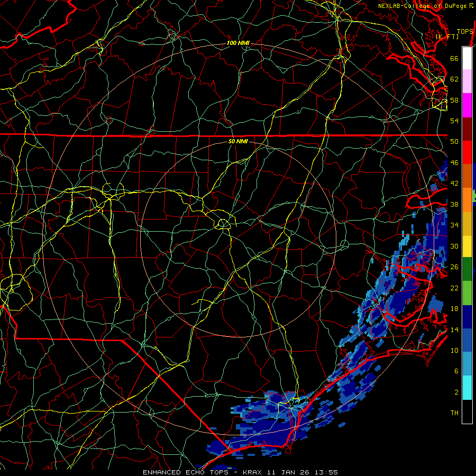Click the gold legend color swatch
The height and width of the screenshot is (476, 476).
click(x=467, y=224)
